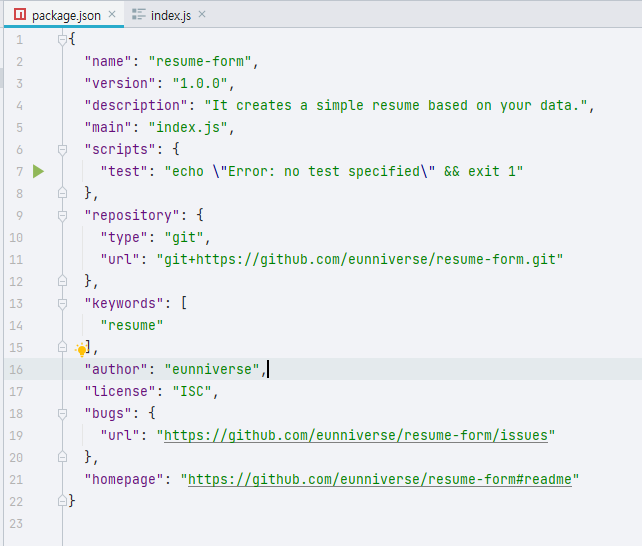
Task: Click the "description" key
Action: [x=136, y=106]
